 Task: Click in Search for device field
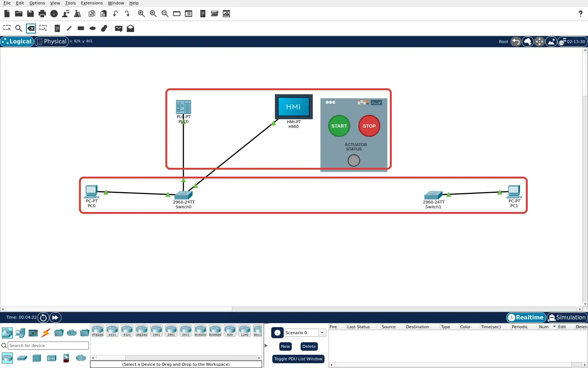point(48,346)
